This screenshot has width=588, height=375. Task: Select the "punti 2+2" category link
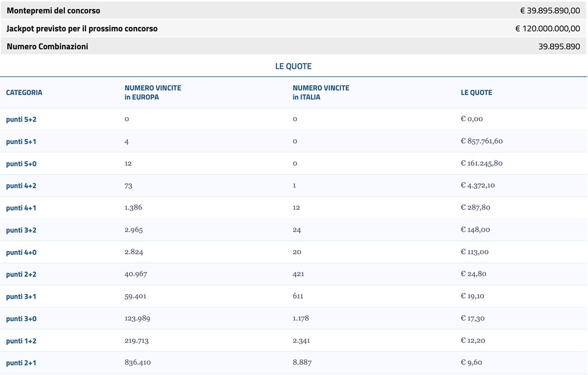click(20, 274)
